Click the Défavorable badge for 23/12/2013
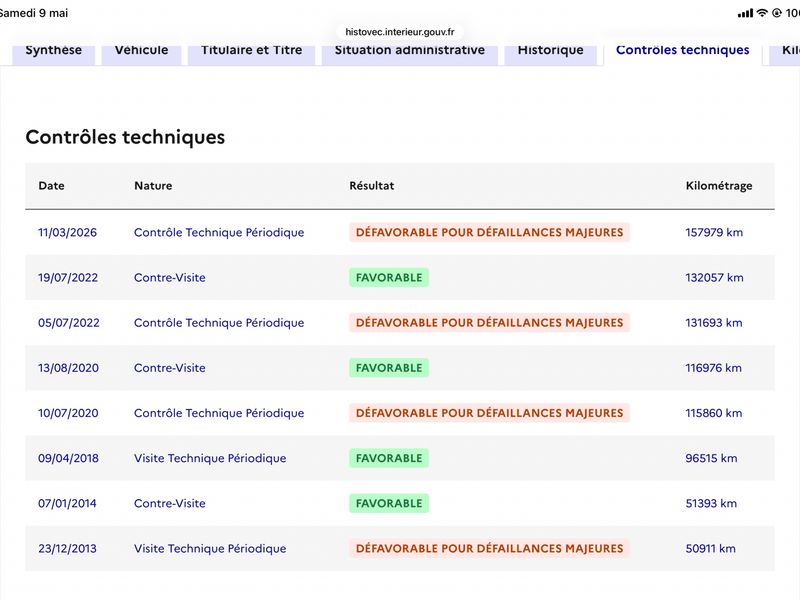The width and height of the screenshot is (800, 600). point(489,548)
